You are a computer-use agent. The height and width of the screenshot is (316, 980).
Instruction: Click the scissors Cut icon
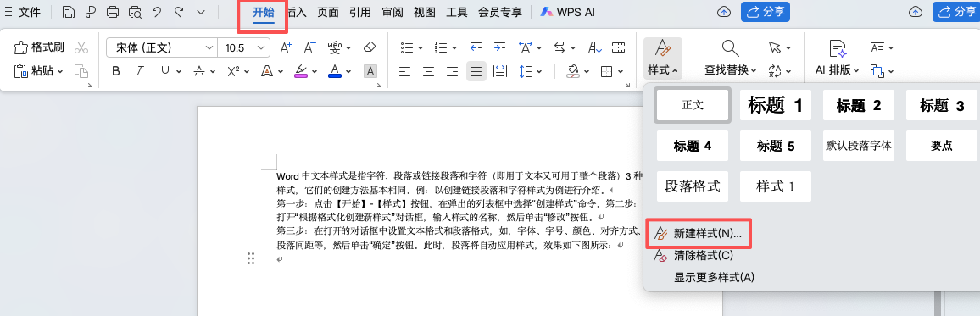(81, 47)
